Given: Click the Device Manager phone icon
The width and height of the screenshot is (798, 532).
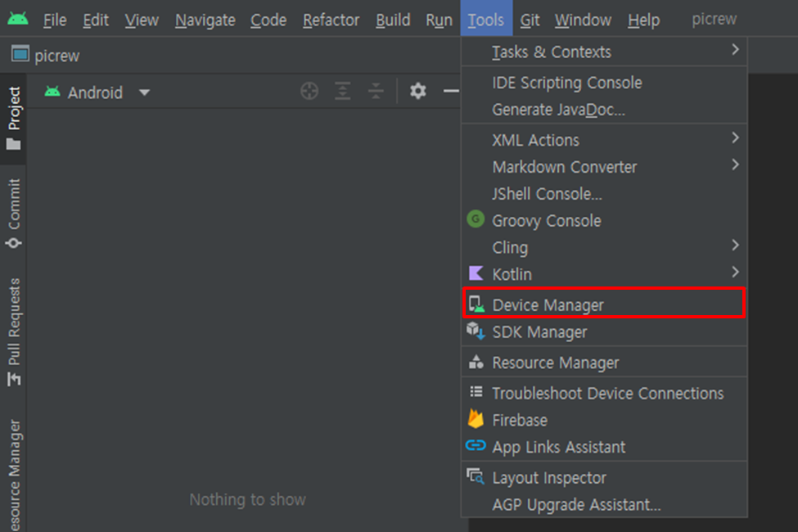Looking at the screenshot, I should pyautogui.click(x=476, y=304).
